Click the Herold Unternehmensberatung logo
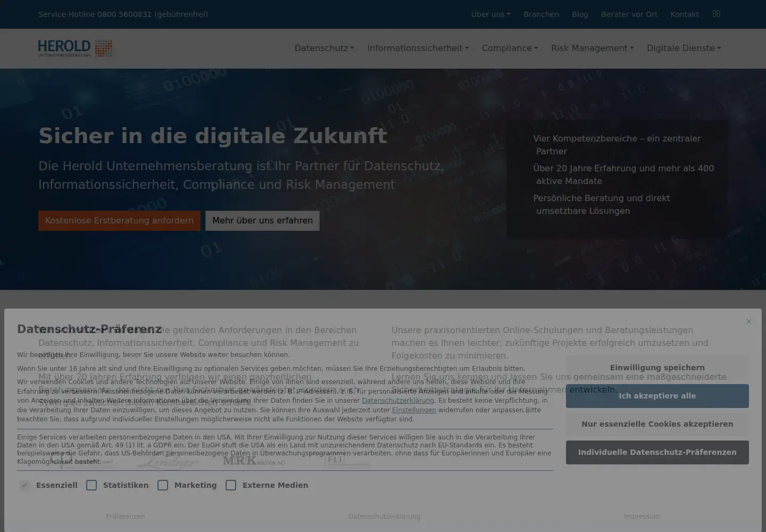 (x=75, y=48)
